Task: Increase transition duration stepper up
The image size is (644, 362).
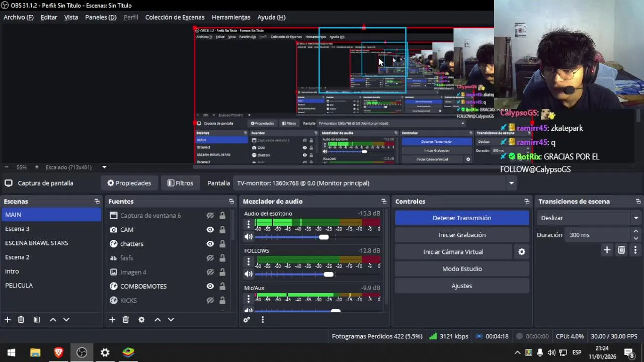Action: coord(636,231)
